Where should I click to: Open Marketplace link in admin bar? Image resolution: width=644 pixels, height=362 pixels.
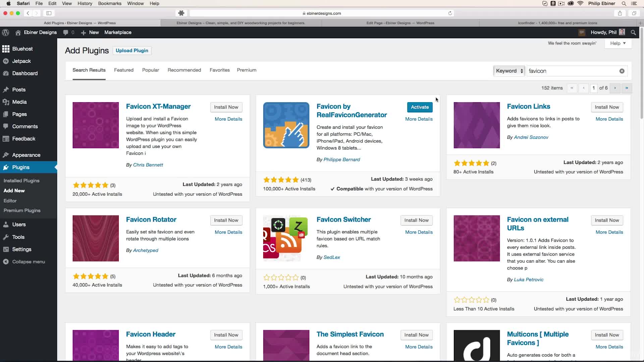tap(118, 33)
